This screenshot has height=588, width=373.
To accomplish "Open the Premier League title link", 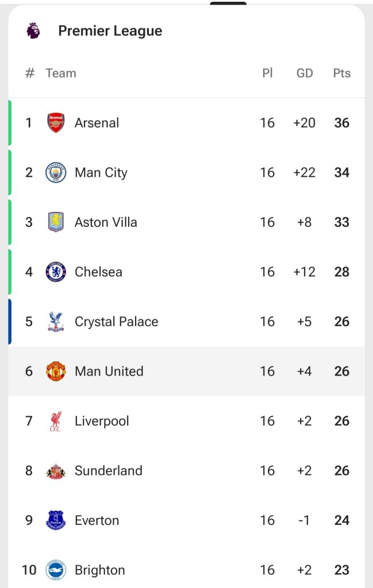I will (x=110, y=31).
